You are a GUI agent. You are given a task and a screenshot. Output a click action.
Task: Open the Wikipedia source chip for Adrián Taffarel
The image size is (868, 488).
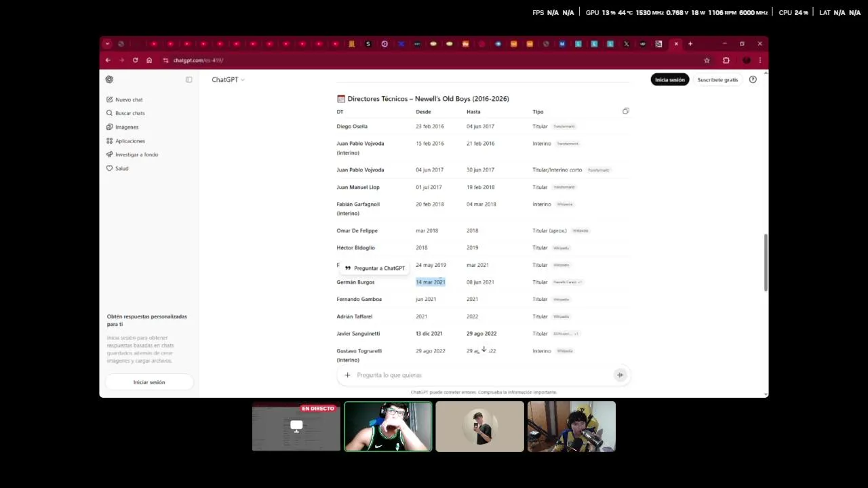561,317
